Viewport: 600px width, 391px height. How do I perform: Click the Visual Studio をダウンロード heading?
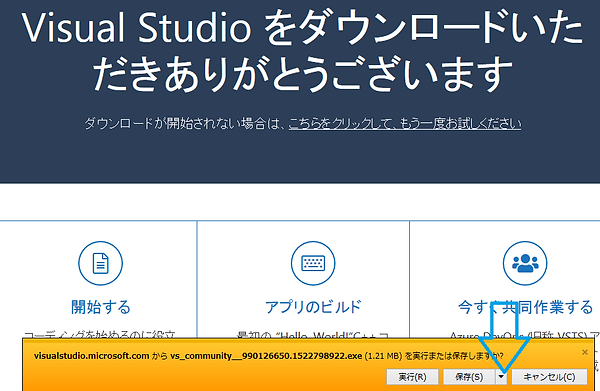[x=302, y=50]
